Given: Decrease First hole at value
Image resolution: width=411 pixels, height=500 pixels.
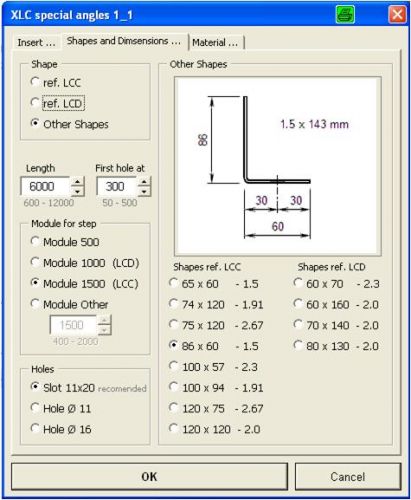Looking at the screenshot, I should (144, 191).
